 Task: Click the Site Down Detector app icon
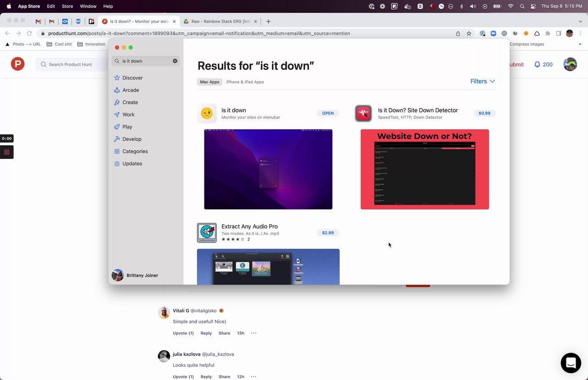[x=363, y=113]
